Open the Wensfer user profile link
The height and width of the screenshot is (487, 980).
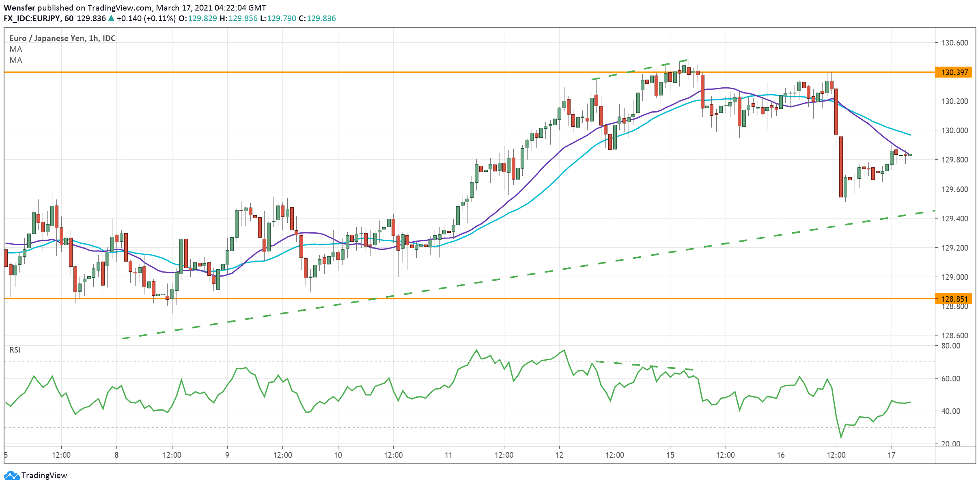click(19, 7)
